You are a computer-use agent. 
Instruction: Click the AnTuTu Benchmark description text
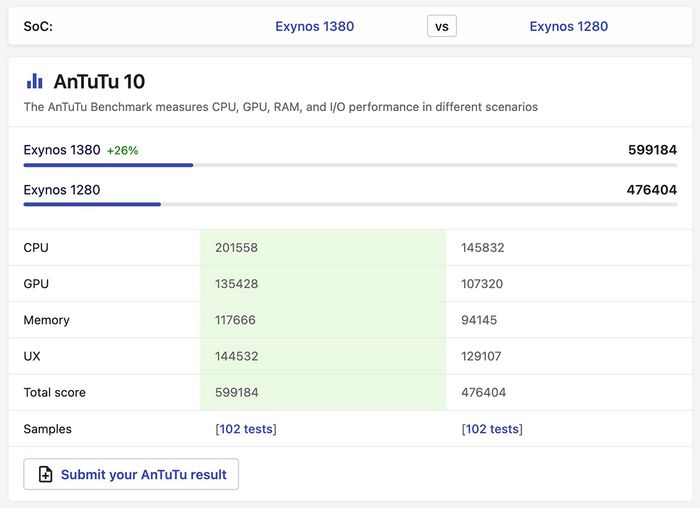[x=280, y=107]
